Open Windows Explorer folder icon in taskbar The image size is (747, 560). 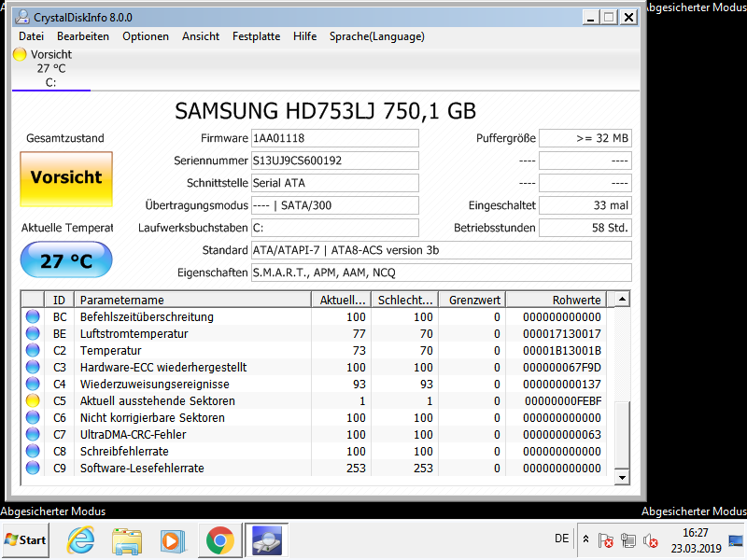[127, 541]
